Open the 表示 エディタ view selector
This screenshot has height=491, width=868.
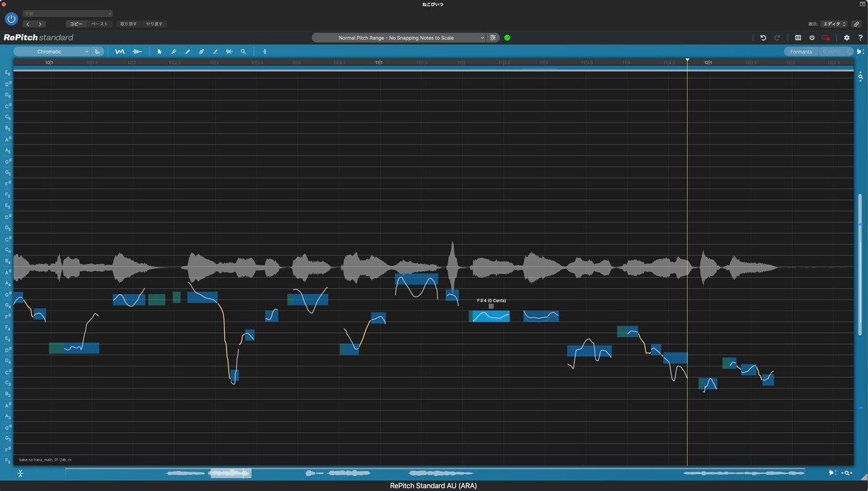click(834, 24)
